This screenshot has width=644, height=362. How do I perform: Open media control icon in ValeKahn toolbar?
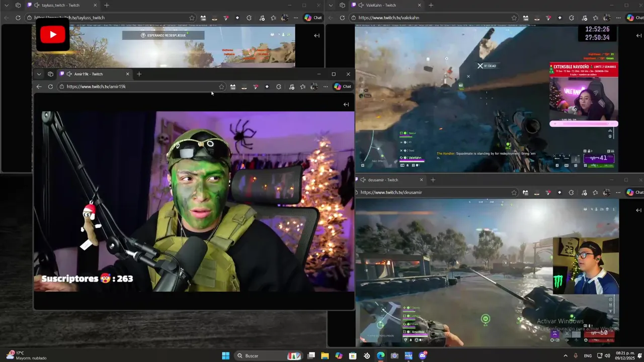pyautogui.click(x=584, y=18)
